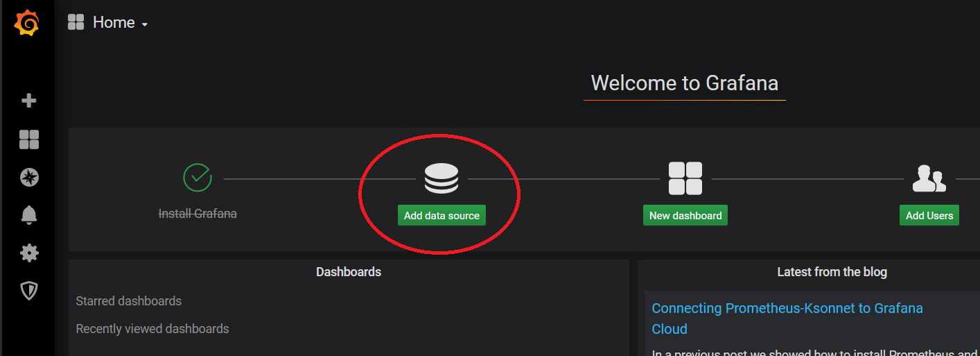Click the Latest from the blog title
This screenshot has width=980, height=356.
pyautogui.click(x=832, y=271)
